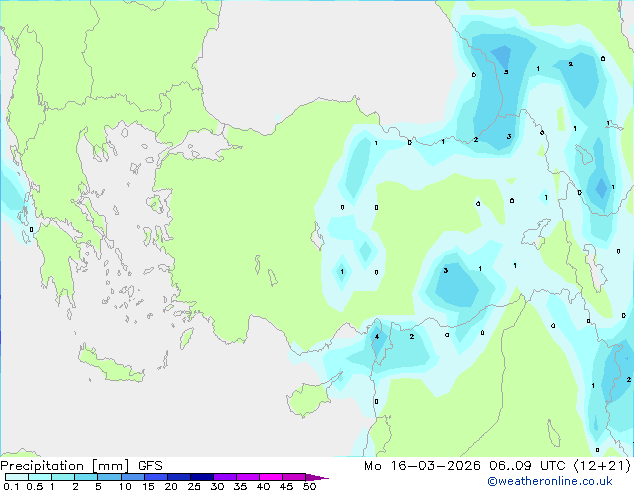Click the arrow-shaped above-50 mm legend tip
Viewport: 634px width, 490px height.
pos(317,477)
